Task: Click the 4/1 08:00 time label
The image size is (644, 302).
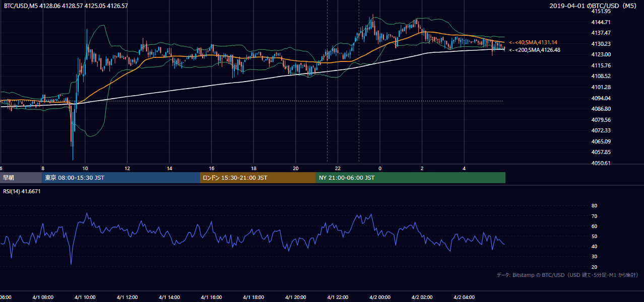Action: tap(42, 297)
